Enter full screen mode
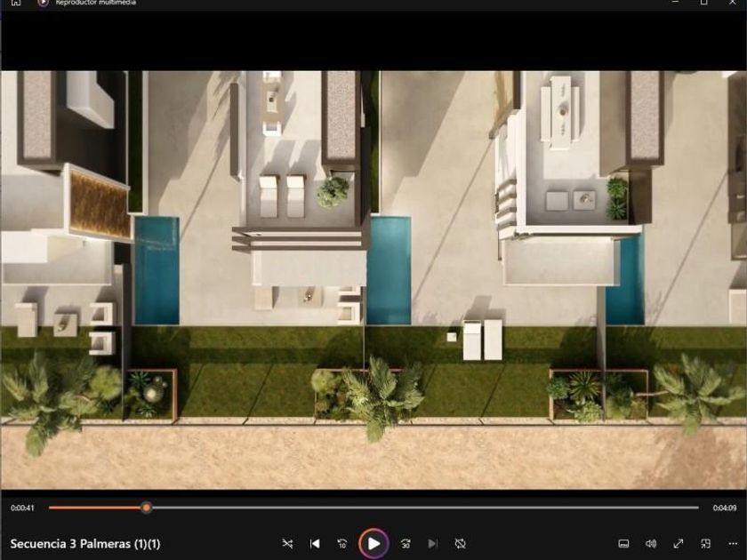The width and height of the screenshot is (747, 560). point(679,543)
